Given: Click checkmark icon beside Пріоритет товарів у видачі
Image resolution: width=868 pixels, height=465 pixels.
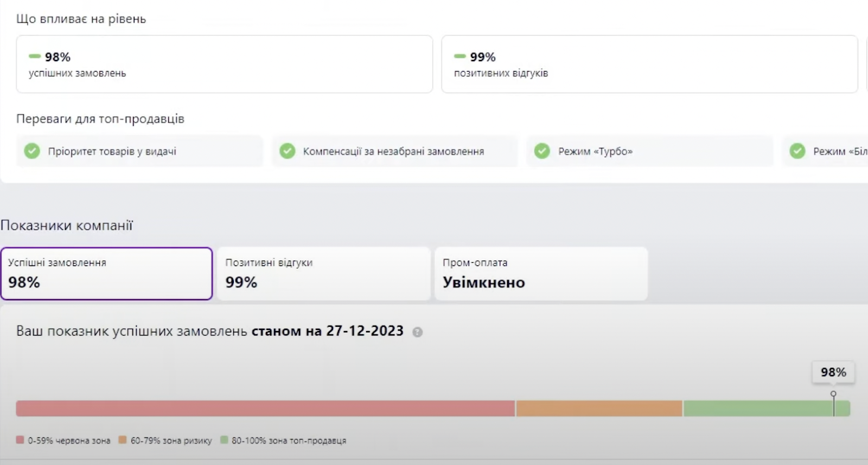Looking at the screenshot, I should point(32,151).
